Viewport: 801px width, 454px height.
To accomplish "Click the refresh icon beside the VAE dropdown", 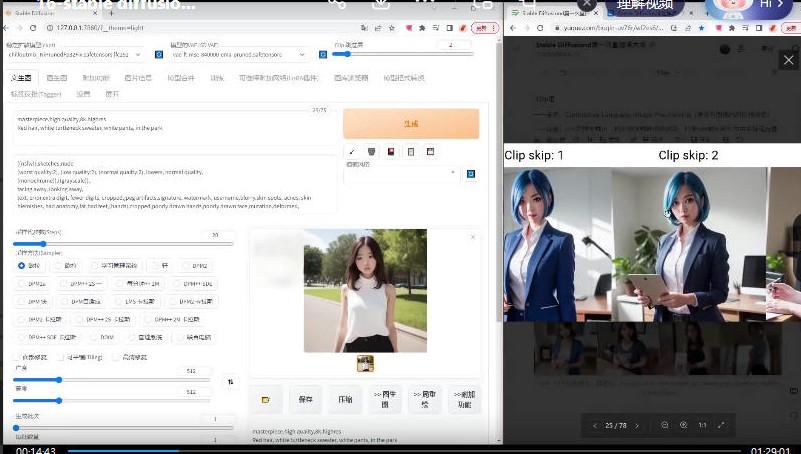I will coord(319,54).
